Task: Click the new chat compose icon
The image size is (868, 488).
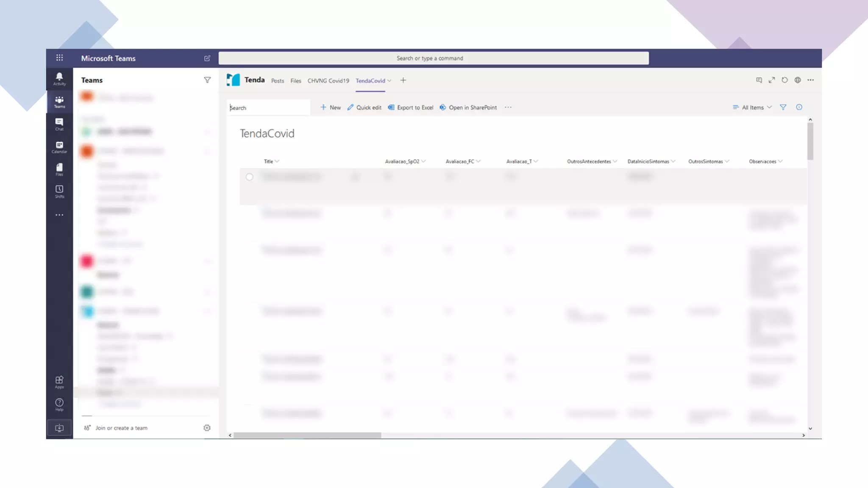Action: click(x=207, y=58)
